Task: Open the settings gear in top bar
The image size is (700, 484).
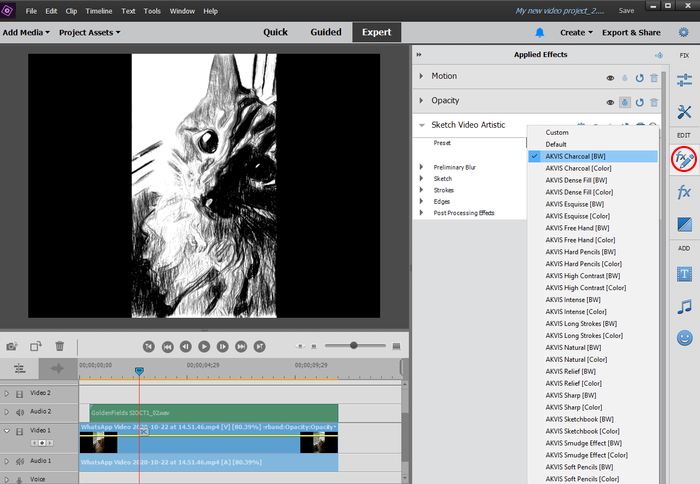Action: [683, 32]
